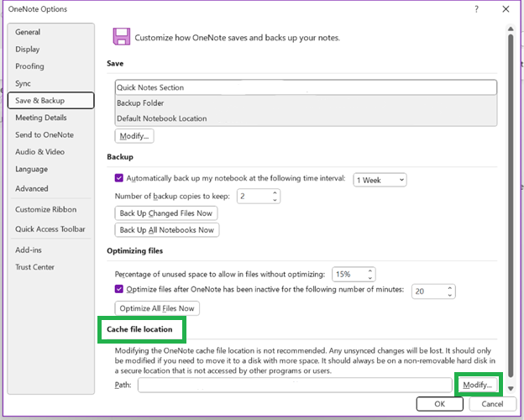Viewport: 524px width, 420px height.
Task: Decrease unused space percentage
Action: pyautogui.click(x=370, y=278)
